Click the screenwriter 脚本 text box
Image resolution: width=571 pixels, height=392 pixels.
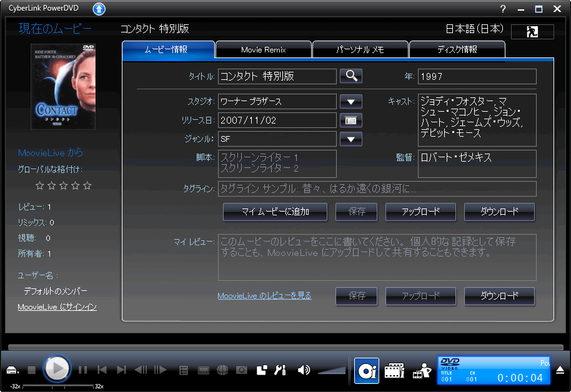pyautogui.click(x=277, y=164)
